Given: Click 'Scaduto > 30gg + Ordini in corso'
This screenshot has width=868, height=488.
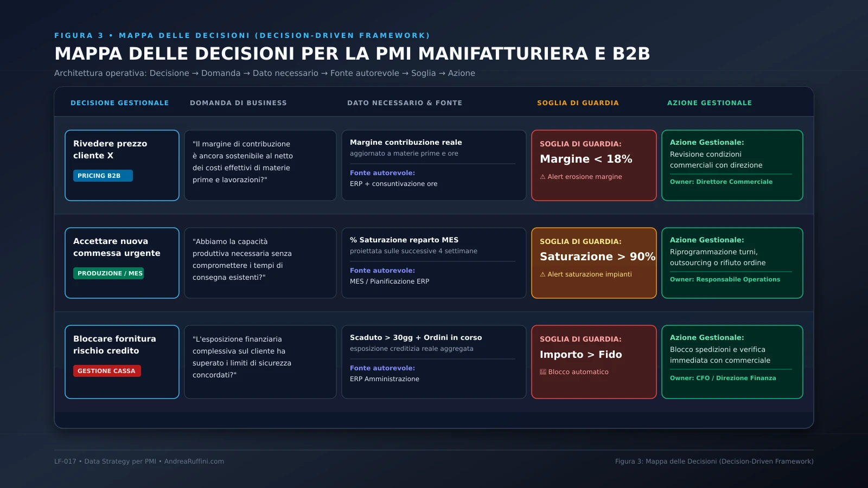Looking at the screenshot, I should tap(416, 338).
